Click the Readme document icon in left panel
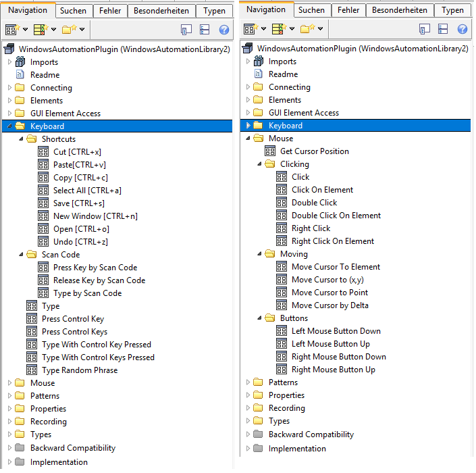The height and width of the screenshot is (473, 476). click(x=20, y=75)
